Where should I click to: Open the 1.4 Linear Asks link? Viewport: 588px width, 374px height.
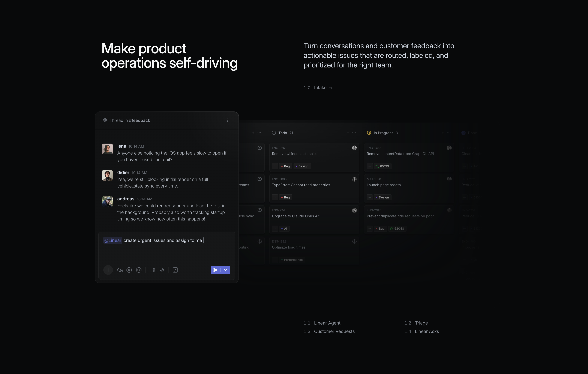click(x=422, y=331)
